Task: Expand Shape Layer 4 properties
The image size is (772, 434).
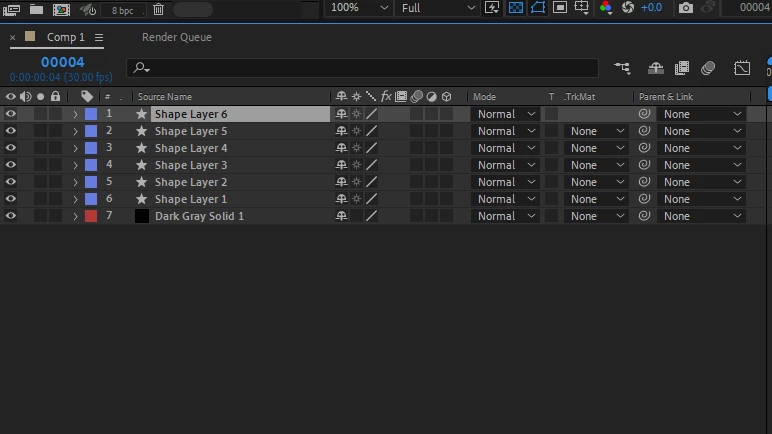Action: 75,148
